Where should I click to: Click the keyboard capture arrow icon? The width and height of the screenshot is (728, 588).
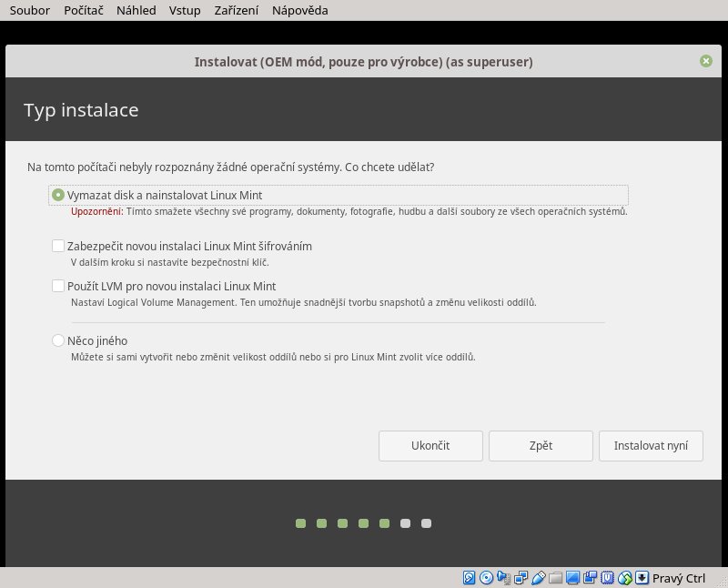[642, 578]
